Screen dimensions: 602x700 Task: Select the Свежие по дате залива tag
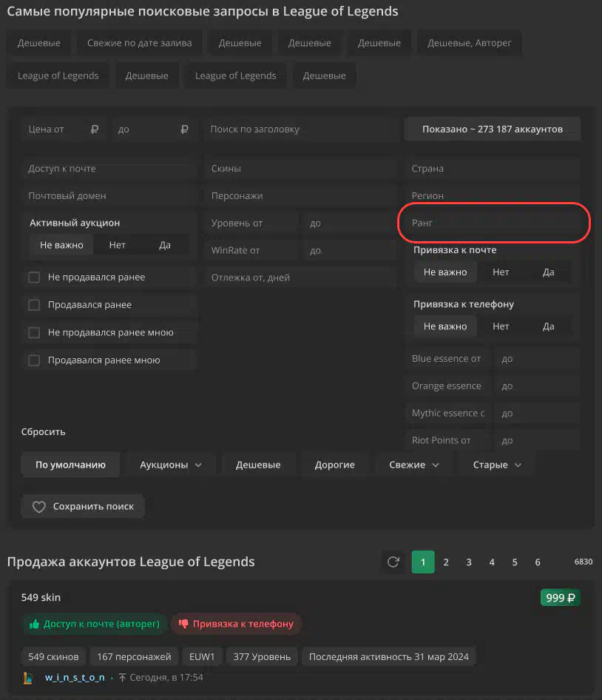139,43
